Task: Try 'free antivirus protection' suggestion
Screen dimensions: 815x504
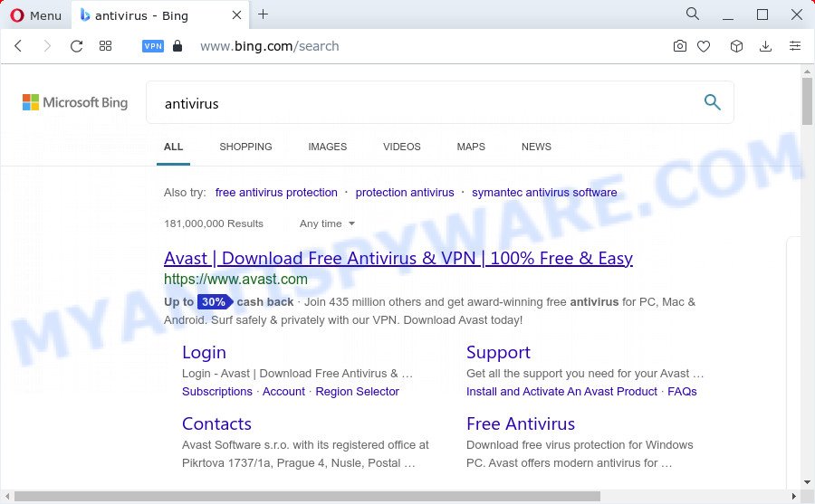Action: pyautogui.click(x=276, y=192)
